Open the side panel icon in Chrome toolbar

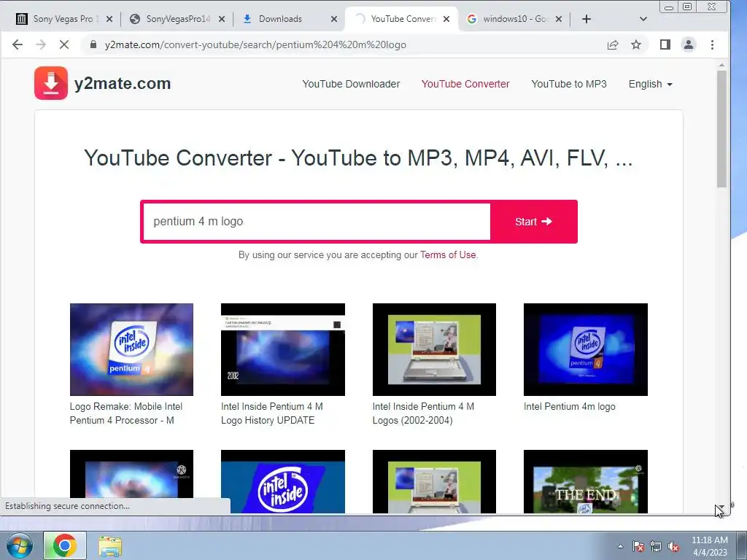(x=665, y=44)
